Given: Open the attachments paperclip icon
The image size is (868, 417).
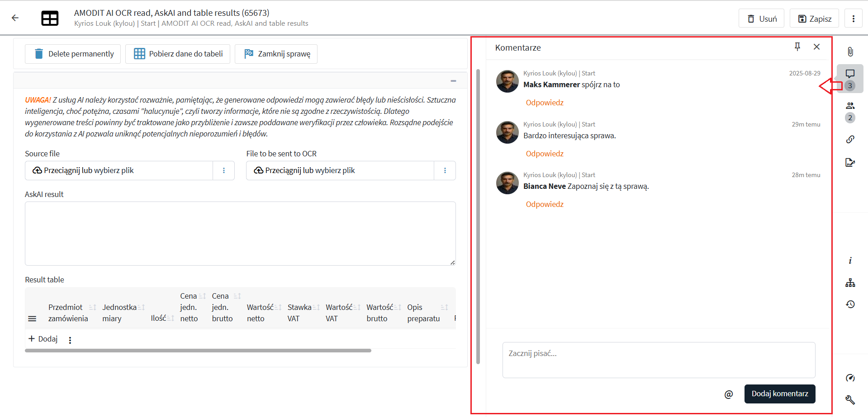Looking at the screenshot, I should [x=850, y=52].
